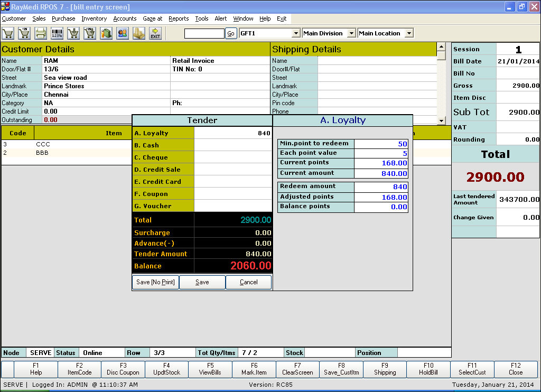Click the Go button next to search box
Image resolution: width=541 pixels, height=392 pixels.
click(x=231, y=33)
